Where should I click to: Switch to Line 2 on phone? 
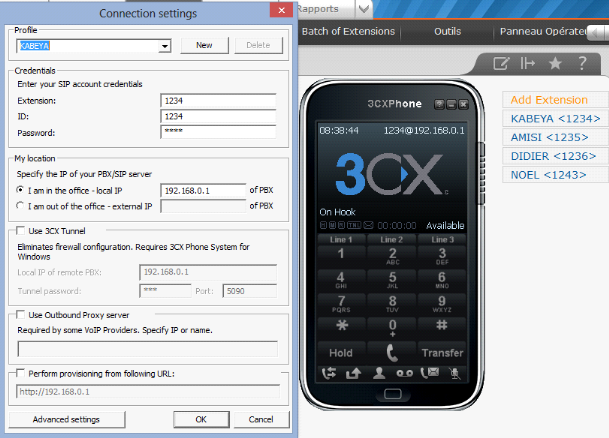coord(392,240)
